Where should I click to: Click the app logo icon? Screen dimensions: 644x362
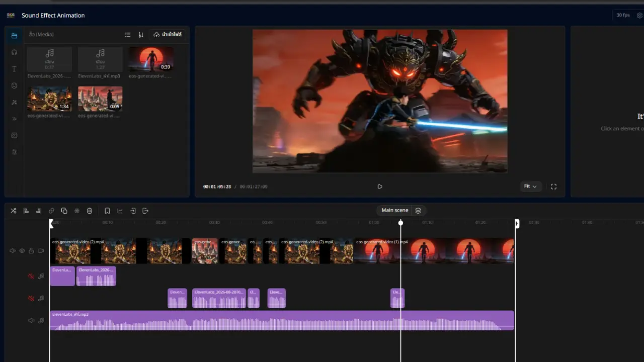pyautogui.click(x=11, y=16)
